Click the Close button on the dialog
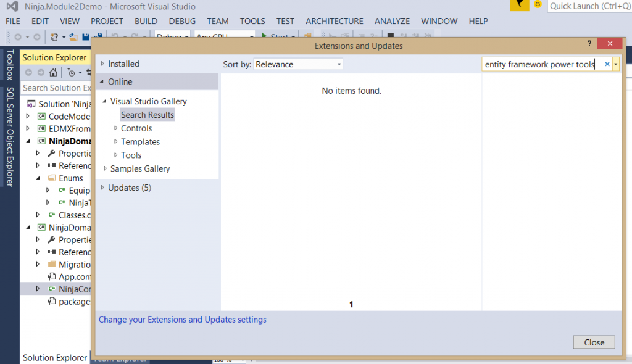This screenshot has width=632, height=364. pos(593,342)
